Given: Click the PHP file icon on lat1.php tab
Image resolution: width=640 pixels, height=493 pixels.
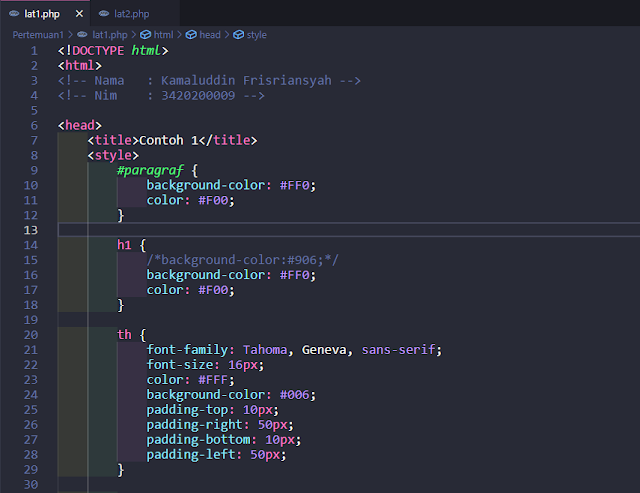Looking at the screenshot, I should (14, 13).
